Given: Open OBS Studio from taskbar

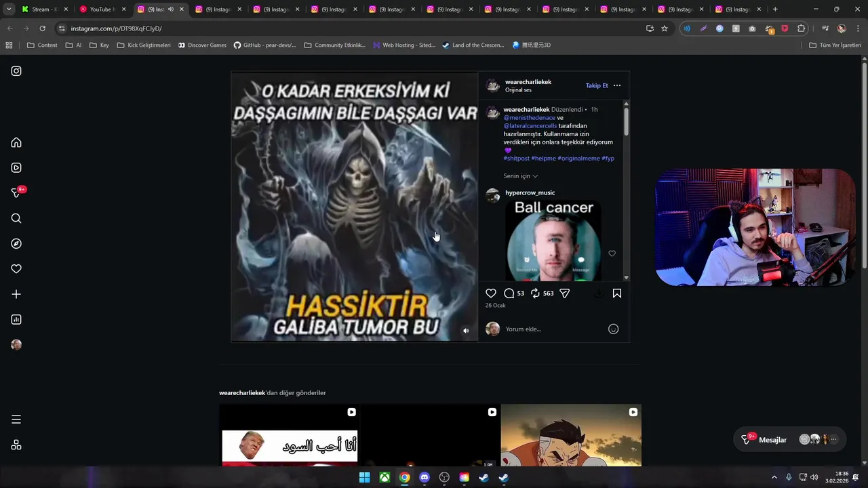Looking at the screenshot, I should pyautogui.click(x=444, y=477).
